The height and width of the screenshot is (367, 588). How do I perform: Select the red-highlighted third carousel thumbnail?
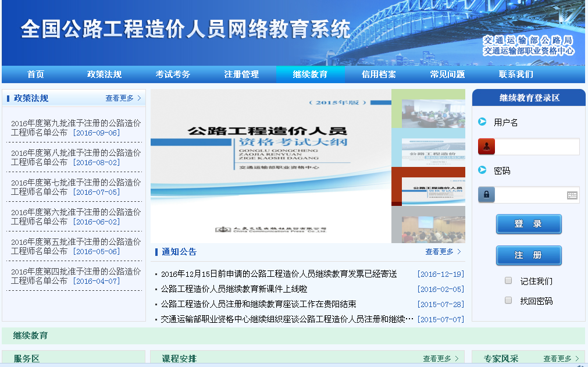(x=428, y=186)
